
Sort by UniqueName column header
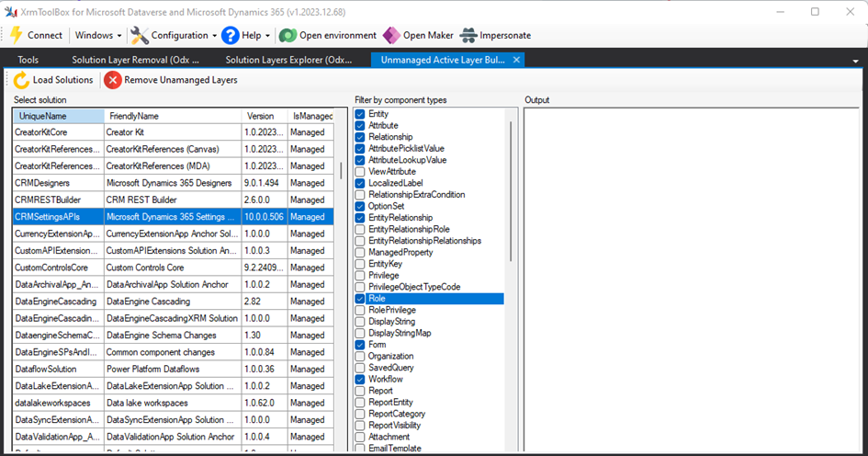coord(59,116)
